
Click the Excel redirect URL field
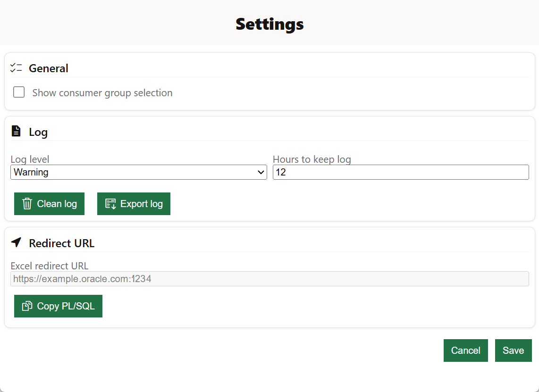[269, 279]
